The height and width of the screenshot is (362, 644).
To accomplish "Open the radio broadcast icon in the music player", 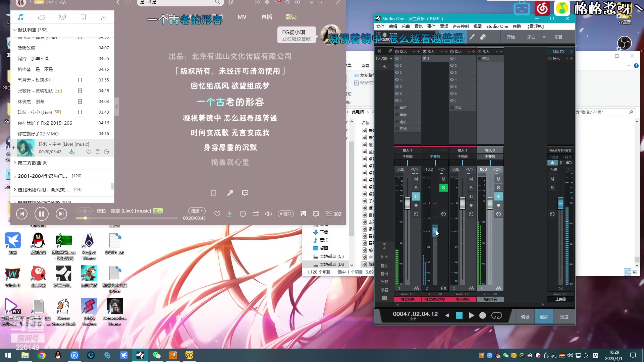I will 62,17.
